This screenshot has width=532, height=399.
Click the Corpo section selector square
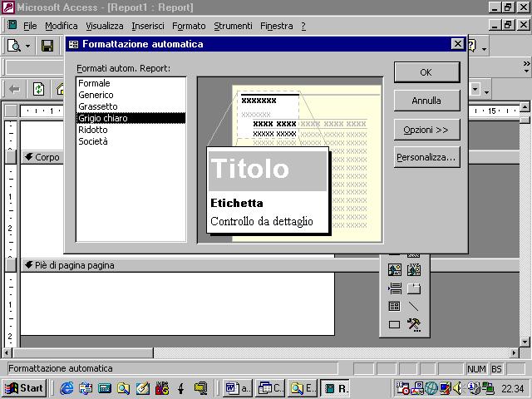tap(11, 157)
